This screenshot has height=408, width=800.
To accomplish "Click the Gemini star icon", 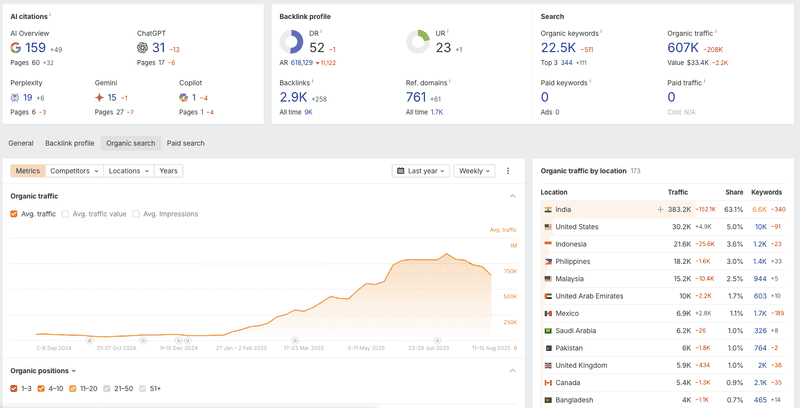I will pyautogui.click(x=99, y=97).
